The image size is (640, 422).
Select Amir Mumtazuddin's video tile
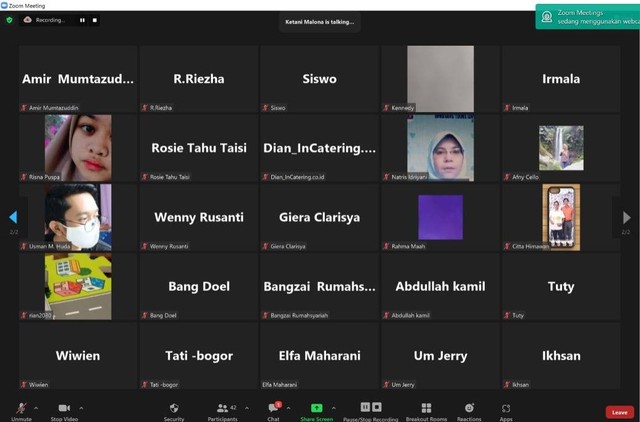pos(78,79)
